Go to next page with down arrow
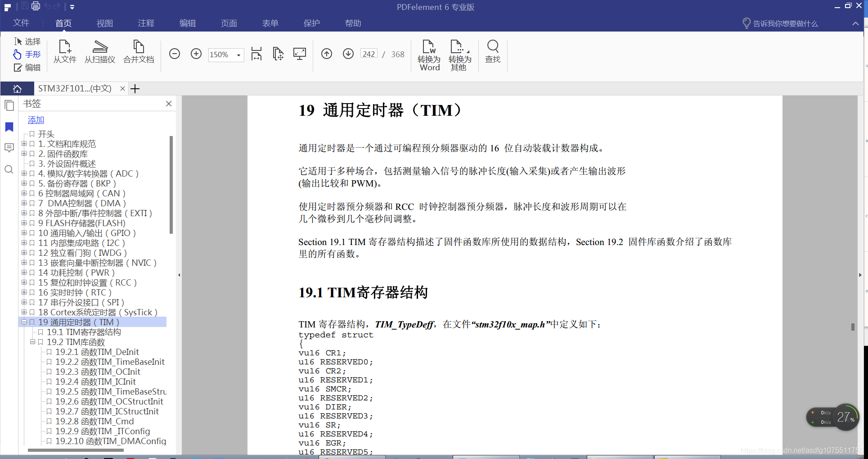 pyautogui.click(x=348, y=54)
